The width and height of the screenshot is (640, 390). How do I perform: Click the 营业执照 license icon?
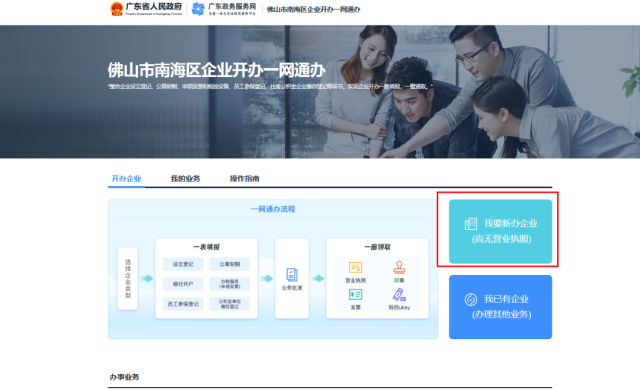tap(356, 268)
